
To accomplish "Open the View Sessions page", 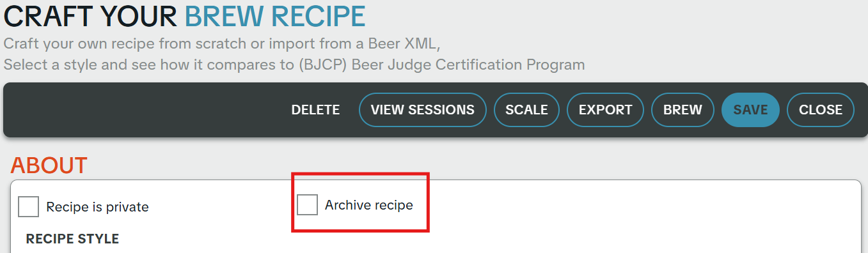I will tap(423, 110).
